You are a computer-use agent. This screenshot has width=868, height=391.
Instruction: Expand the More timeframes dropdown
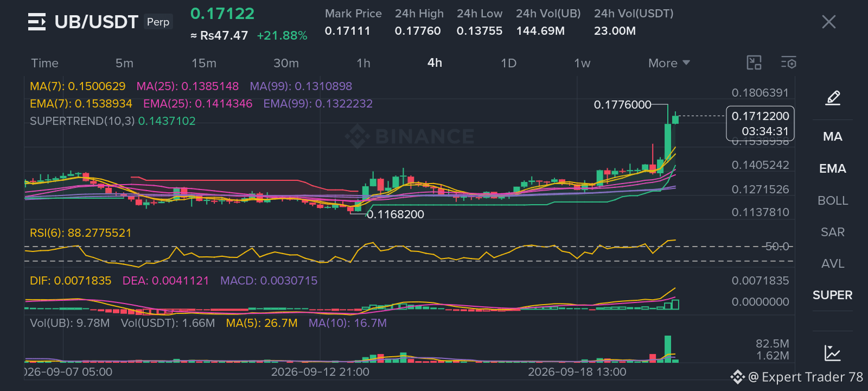click(669, 63)
